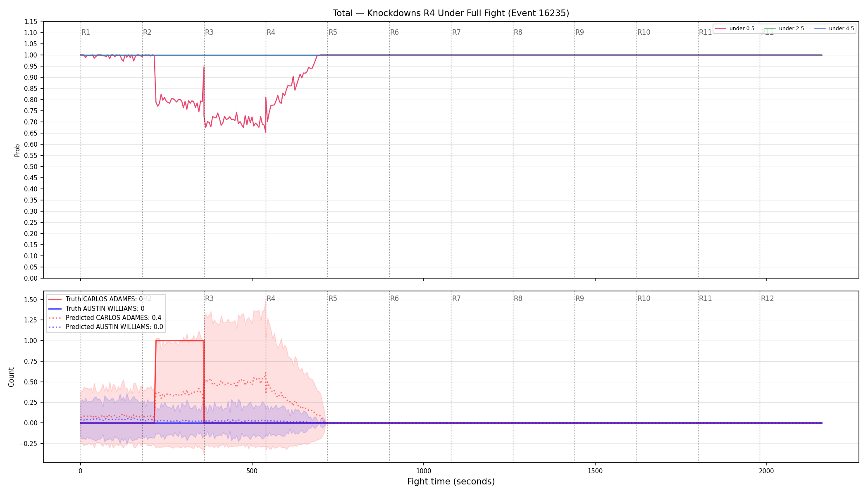The image size is (868, 496).
Task: Click the '0.65' tick on the Prob axis
Action: 31,133
